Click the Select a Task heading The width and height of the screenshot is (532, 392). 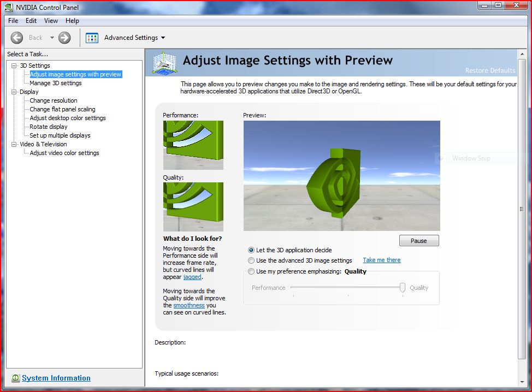click(27, 54)
